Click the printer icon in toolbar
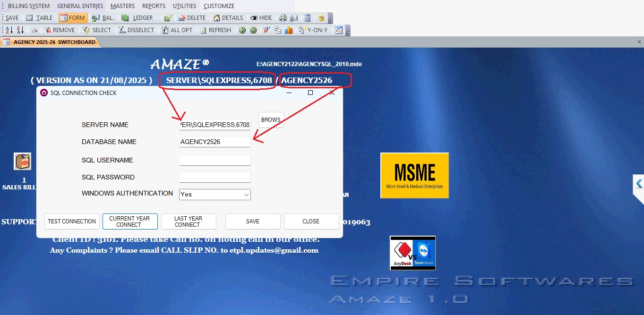This screenshot has width=644, height=315. tap(283, 18)
